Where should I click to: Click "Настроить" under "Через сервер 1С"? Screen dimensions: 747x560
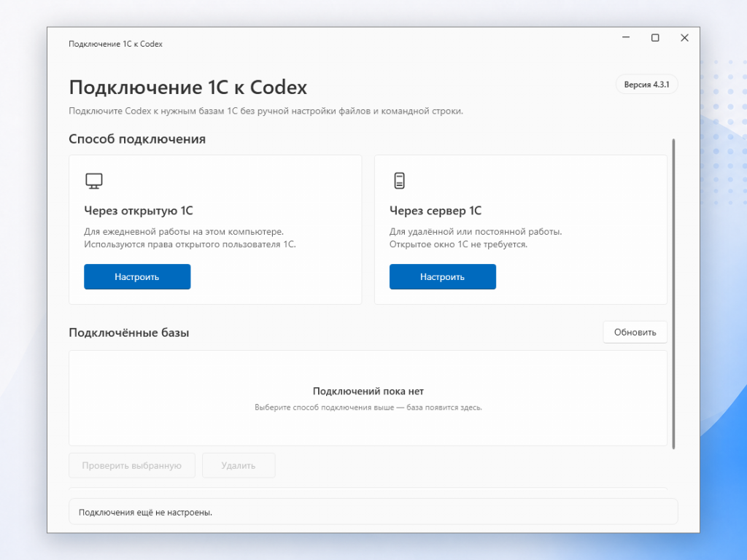(443, 276)
